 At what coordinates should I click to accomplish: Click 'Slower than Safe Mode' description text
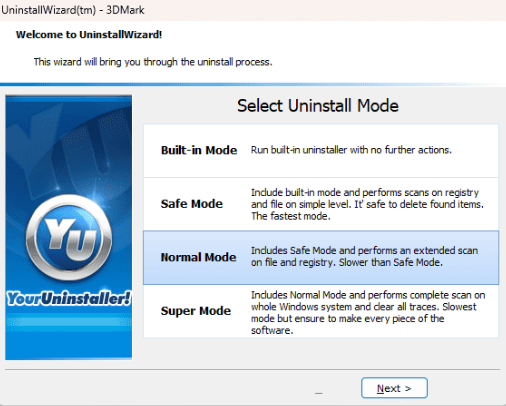click(391, 262)
